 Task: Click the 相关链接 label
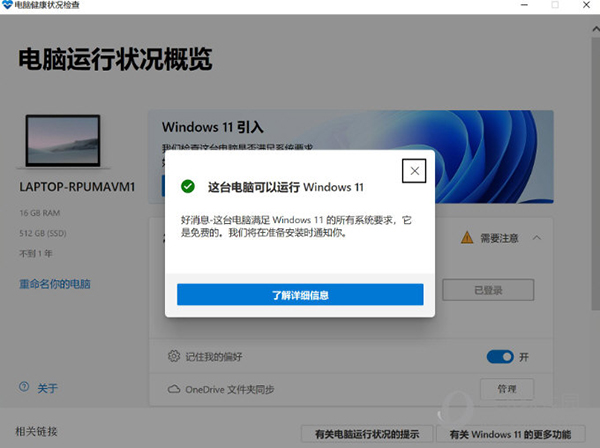(36, 432)
